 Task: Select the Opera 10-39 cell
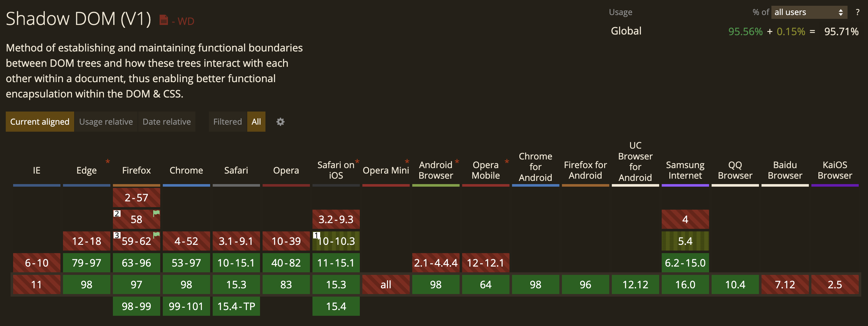(286, 241)
